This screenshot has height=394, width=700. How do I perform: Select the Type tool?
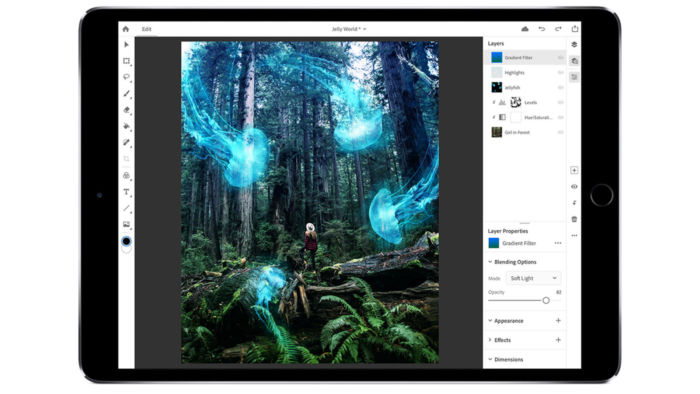pos(126,192)
